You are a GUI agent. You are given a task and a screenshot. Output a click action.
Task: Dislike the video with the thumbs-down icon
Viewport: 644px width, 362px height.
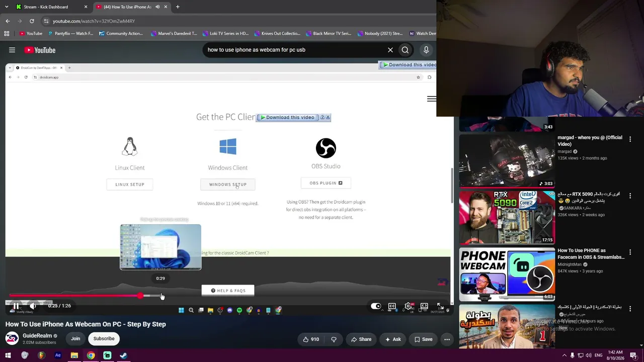point(334,339)
